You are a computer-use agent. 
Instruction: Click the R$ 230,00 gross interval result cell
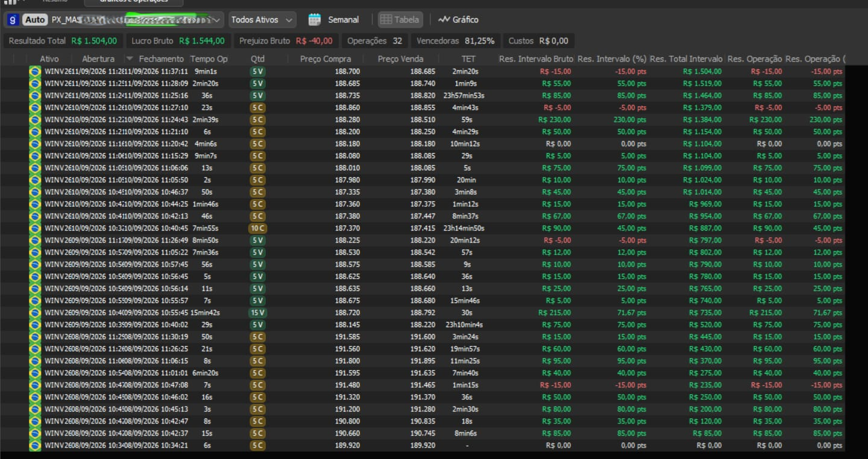[x=555, y=119]
